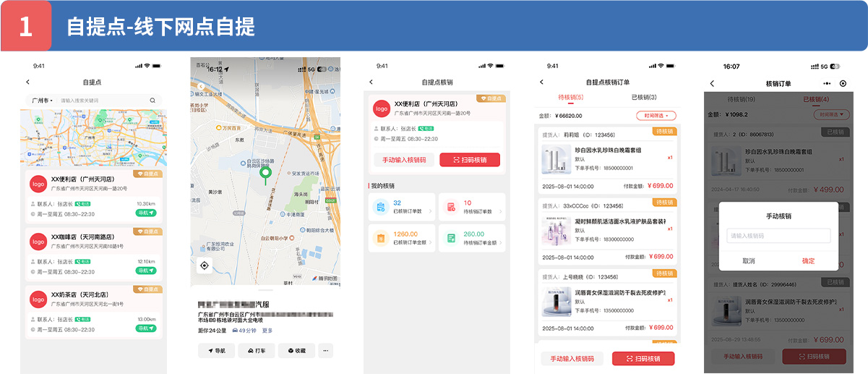The height and width of the screenshot is (374, 868).
Task: Tap the green checklist icon of 待核销订单金额
Action: pyautogui.click(x=451, y=238)
